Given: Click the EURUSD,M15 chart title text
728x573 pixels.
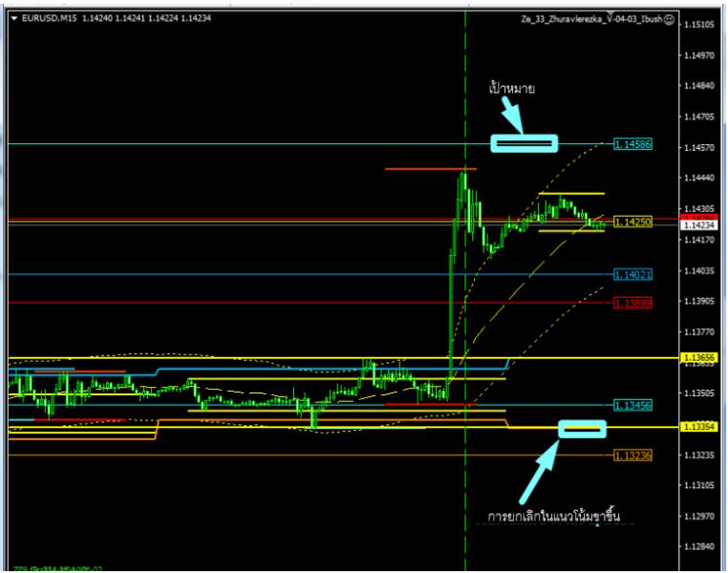Looking at the screenshot, I should (x=50, y=18).
